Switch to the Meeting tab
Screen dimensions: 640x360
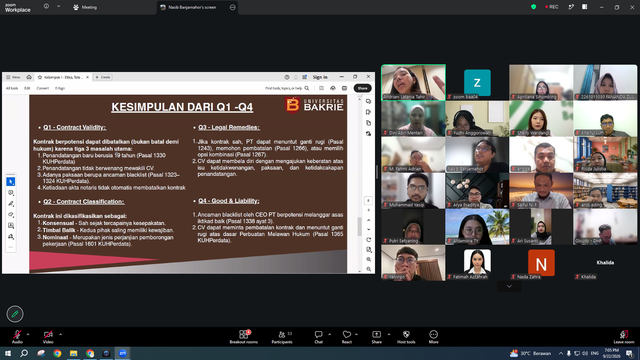pos(85,7)
